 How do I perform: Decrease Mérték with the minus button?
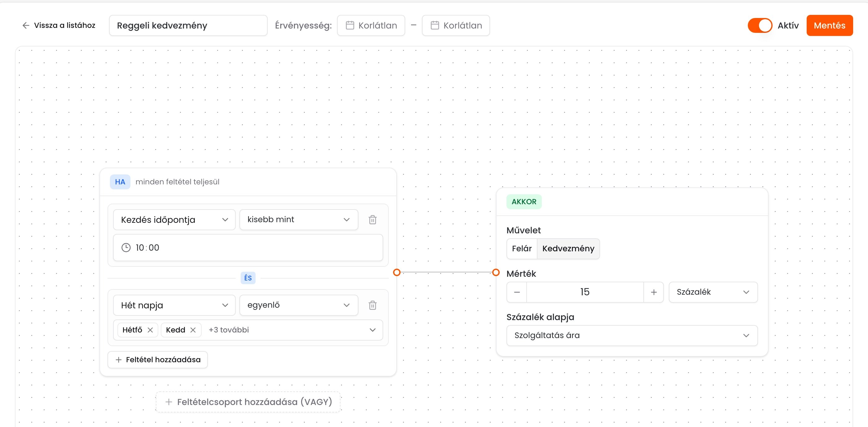pyautogui.click(x=517, y=292)
